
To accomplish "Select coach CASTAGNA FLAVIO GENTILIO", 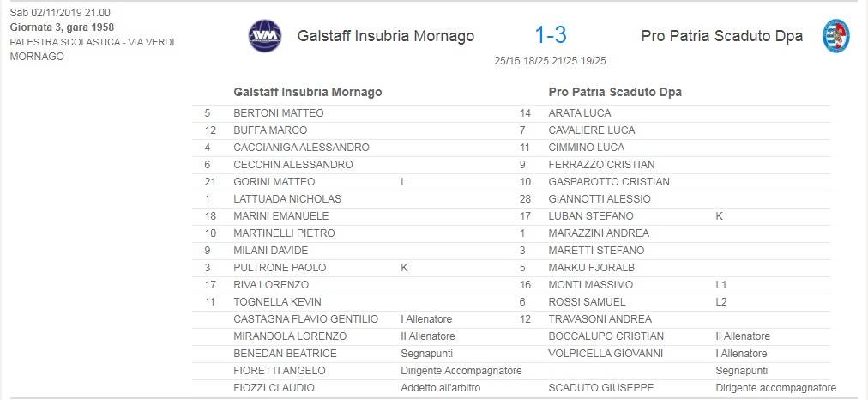I will [x=305, y=319].
